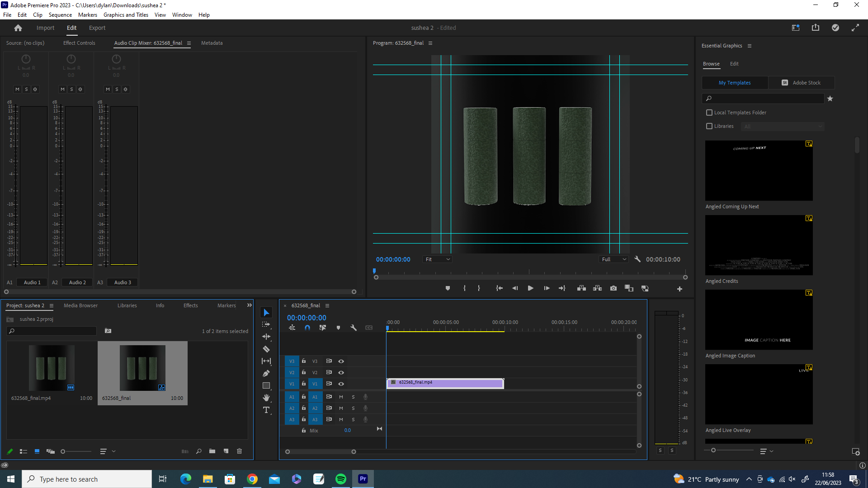Open the Fit zoom level dropdown
The width and height of the screenshot is (868, 488).
[437, 259]
